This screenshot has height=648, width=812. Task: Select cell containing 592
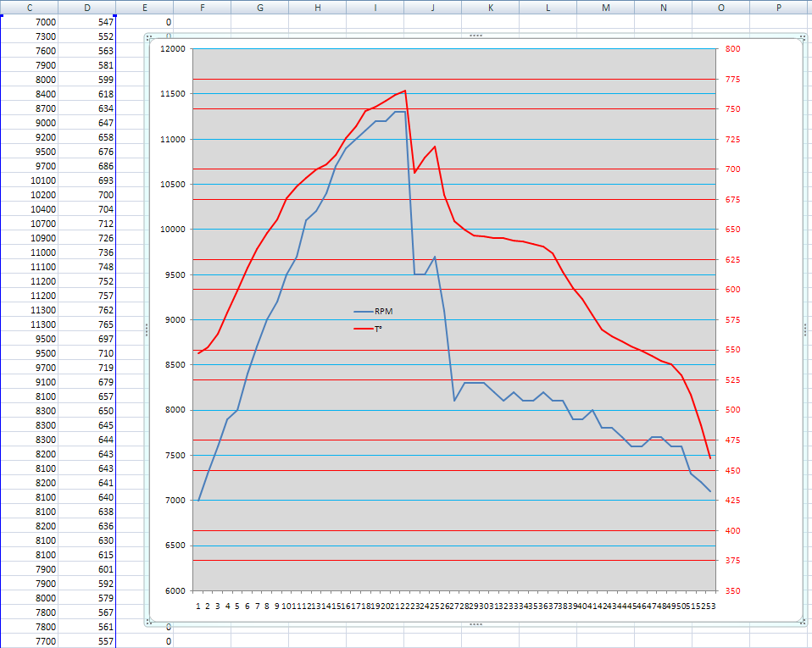[87, 584]
